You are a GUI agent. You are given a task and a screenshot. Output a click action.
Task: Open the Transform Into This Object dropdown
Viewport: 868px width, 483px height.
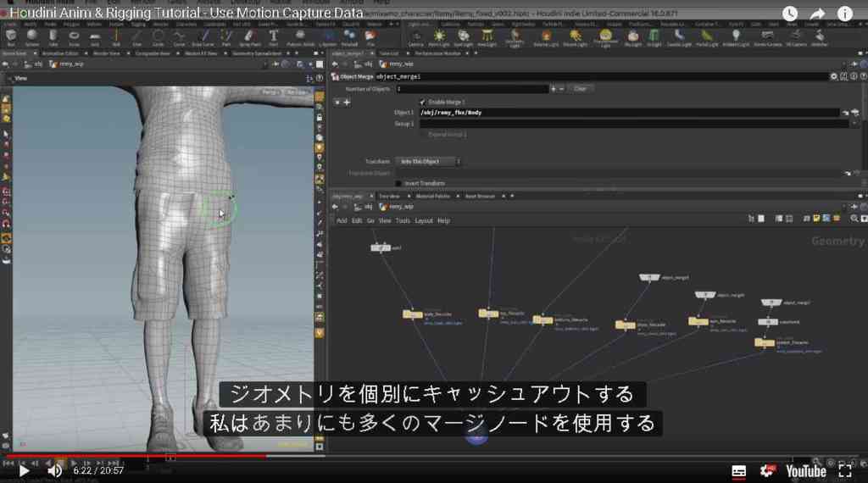click(x=428, y=162)
